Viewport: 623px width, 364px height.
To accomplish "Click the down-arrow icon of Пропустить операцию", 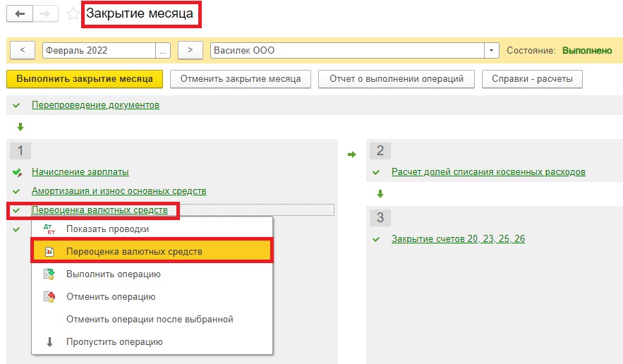I will point(49,341).
